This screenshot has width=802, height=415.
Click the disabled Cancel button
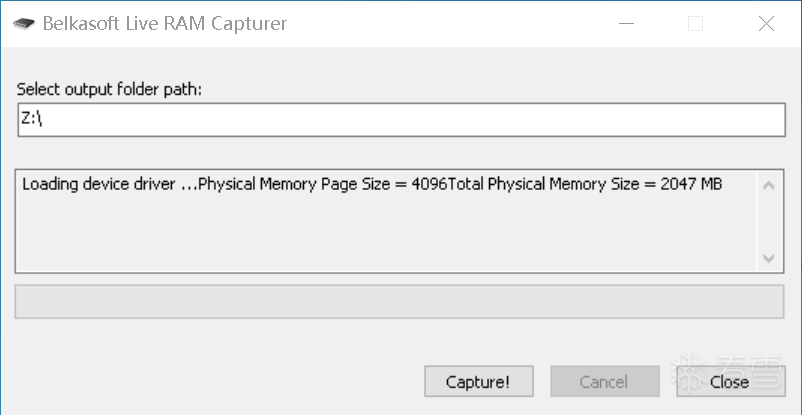[x=605, y=381]
